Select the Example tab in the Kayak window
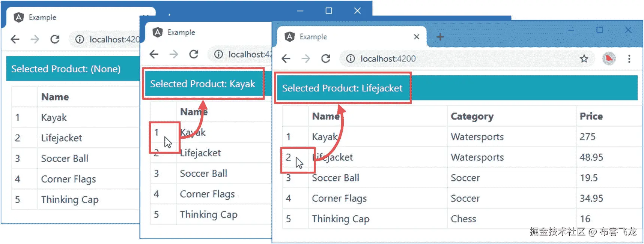 (x=181, y=33)
